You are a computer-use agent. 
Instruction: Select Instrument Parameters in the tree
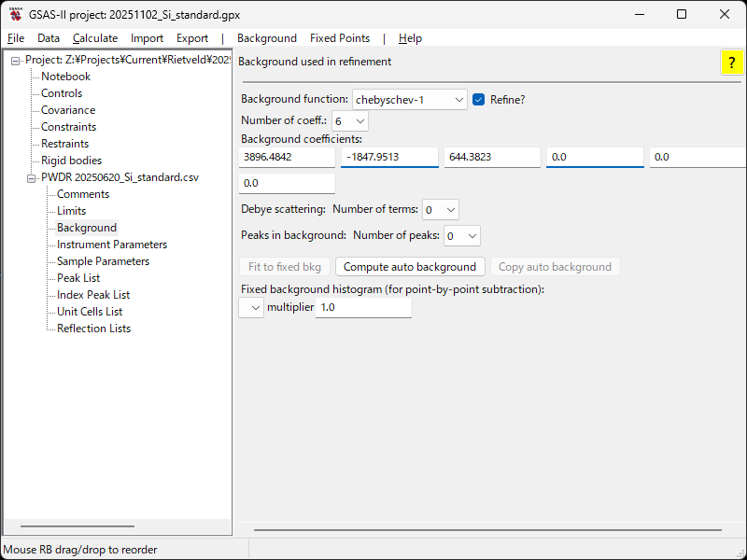(x=112, y=245)
